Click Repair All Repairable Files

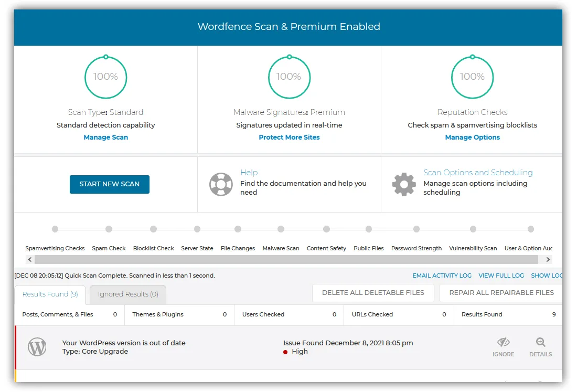tap(501, 293)
